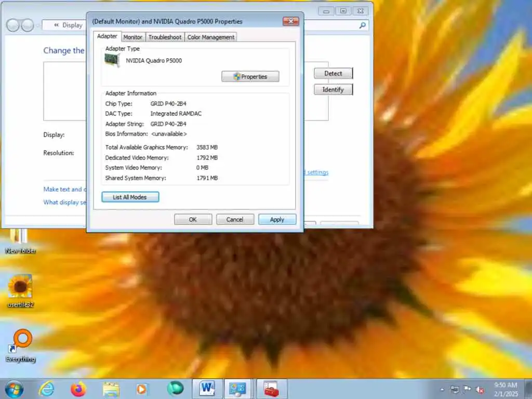Screen dimensions: 532x399
Task: Click Detect in the Display window
Action: click(333, 73)
